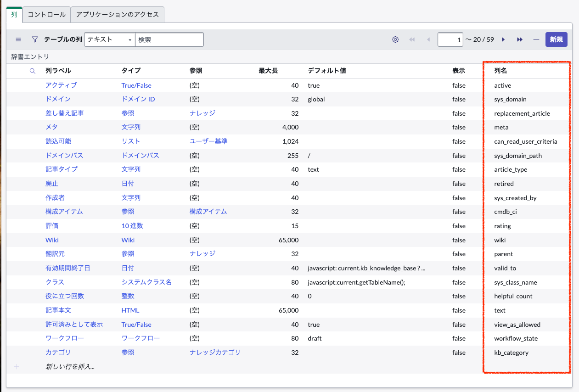
Task: Click the page number input box
Action: pos(450,39)
